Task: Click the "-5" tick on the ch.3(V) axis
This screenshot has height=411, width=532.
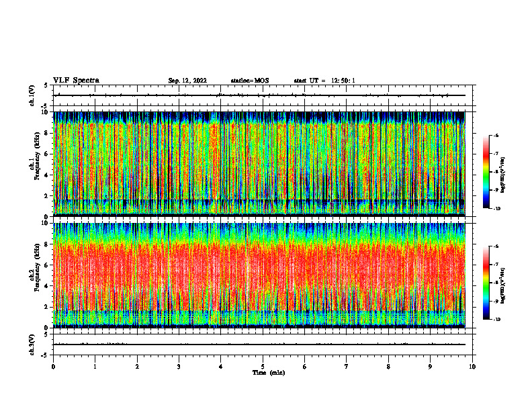Action: (x=45, y=355)
